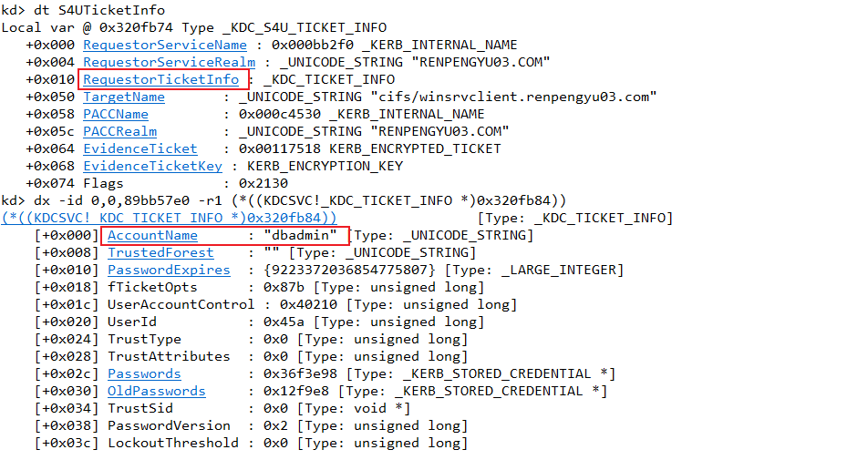868x460 pixels.
Task: Open the PACCRealm field link
Action: [x=120, y=131]
